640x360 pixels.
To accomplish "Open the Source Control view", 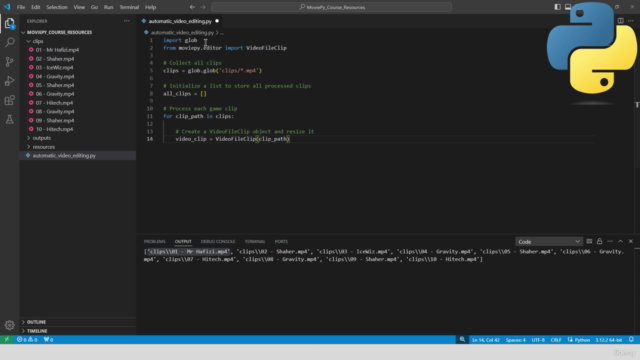I will click(x=9, y=62).
